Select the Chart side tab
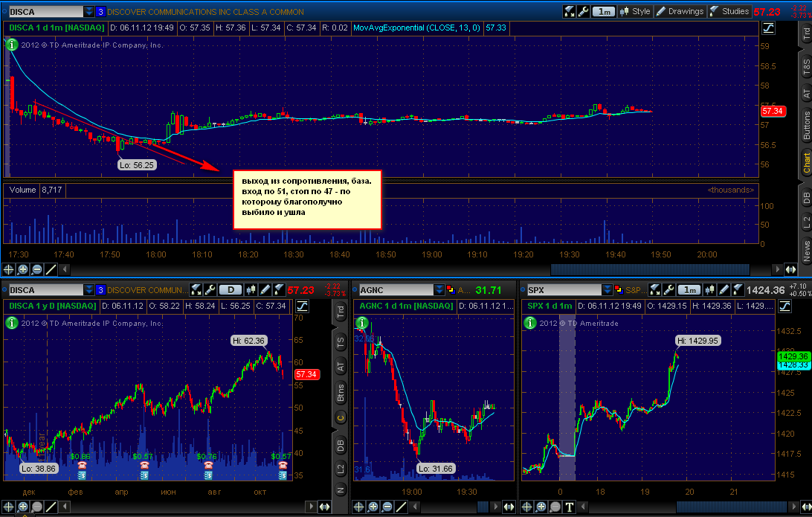This screenshot has height=517, width=812. coord(806,163)
